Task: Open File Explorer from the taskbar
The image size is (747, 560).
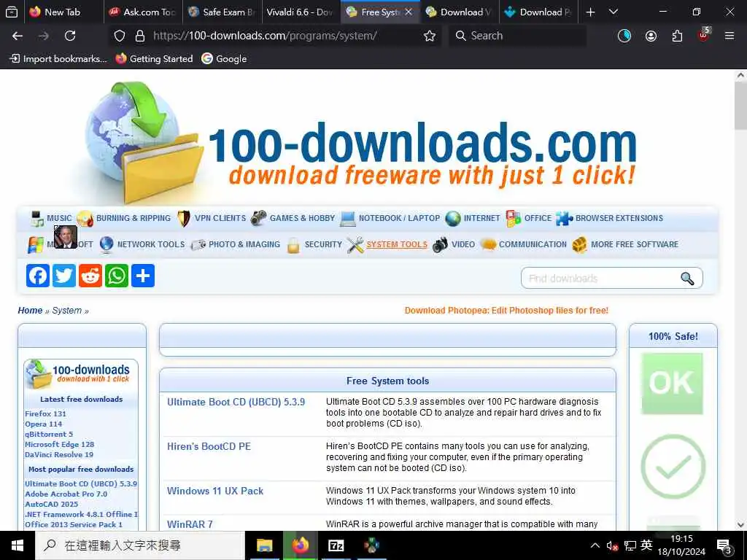Action: point(264,545)
